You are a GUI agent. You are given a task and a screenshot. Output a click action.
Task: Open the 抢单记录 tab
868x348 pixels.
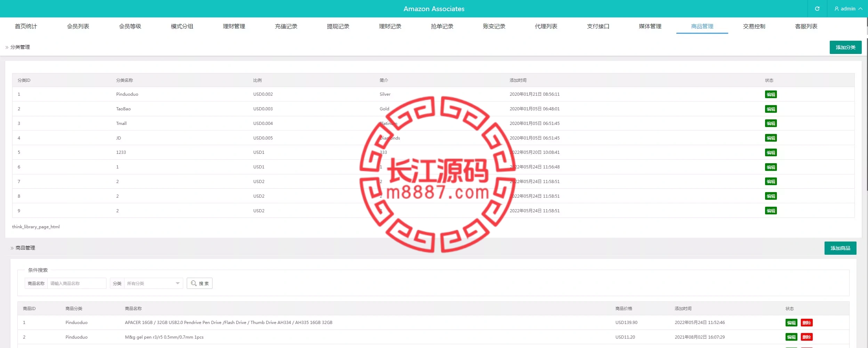click(442, 26)
